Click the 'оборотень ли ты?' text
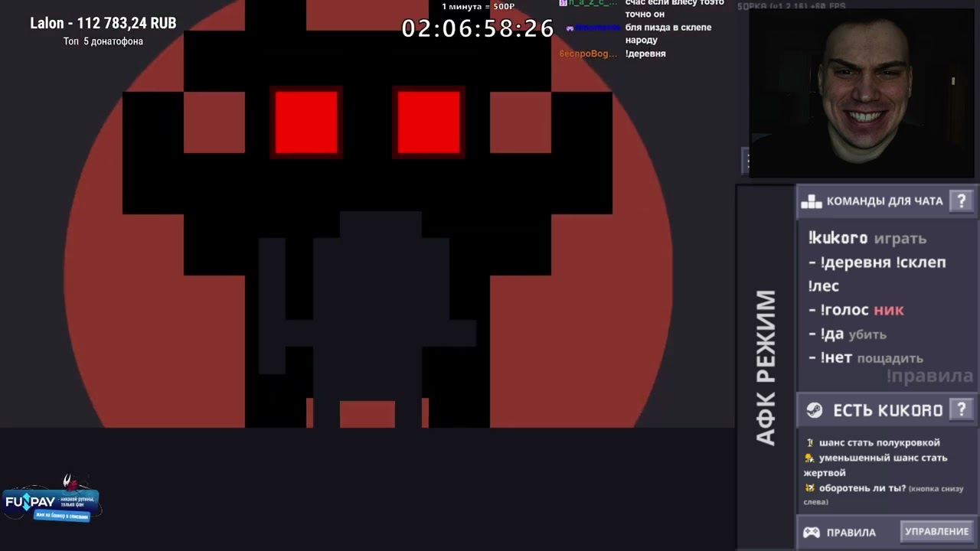The height and width of the screenshot is (551, 980). [x=862, y=488]
